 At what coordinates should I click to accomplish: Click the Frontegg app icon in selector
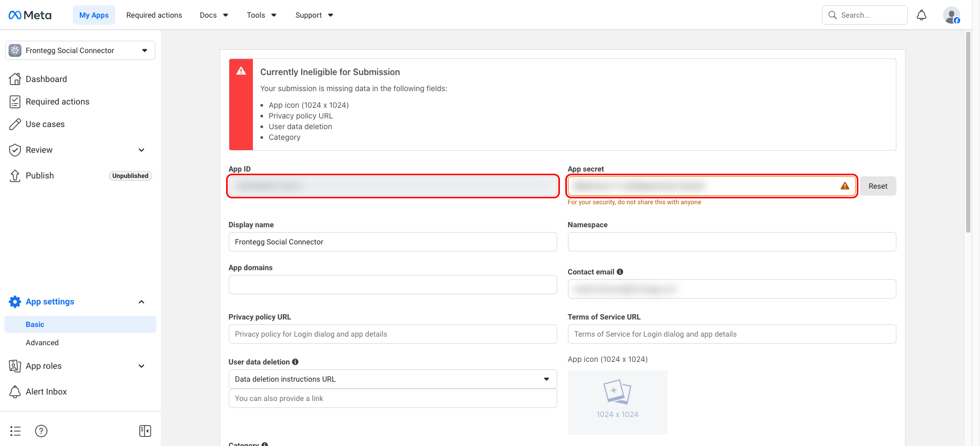pos(15,50)
